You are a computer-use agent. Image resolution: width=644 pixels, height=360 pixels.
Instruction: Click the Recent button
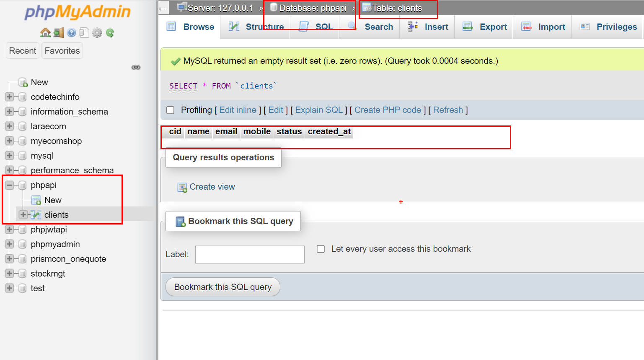click(x=23, y=51)
